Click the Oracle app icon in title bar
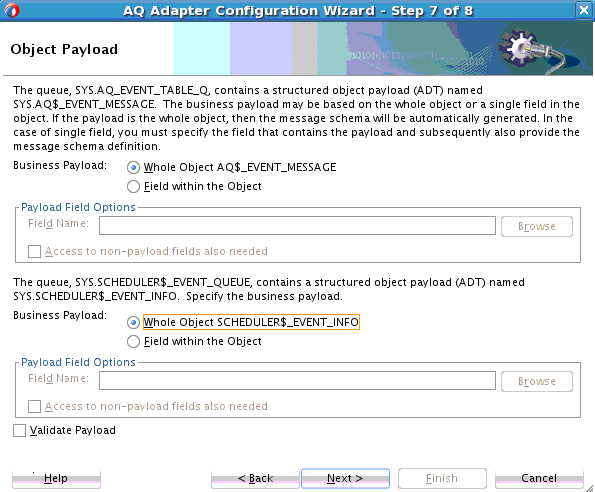The height and width of the screenshot is (492, 595). tap(11, 10)
